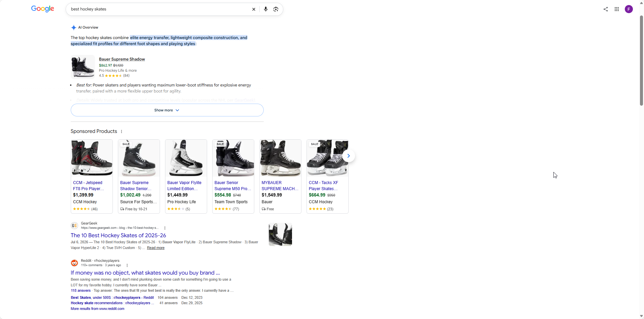The width and height of the screenshot is (644, 319).
Task: Start voice search with the microphone icon
Action: 266,9
